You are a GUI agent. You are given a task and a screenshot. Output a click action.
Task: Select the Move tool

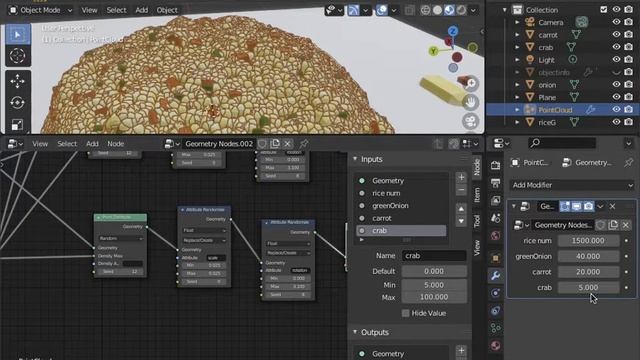18,81
